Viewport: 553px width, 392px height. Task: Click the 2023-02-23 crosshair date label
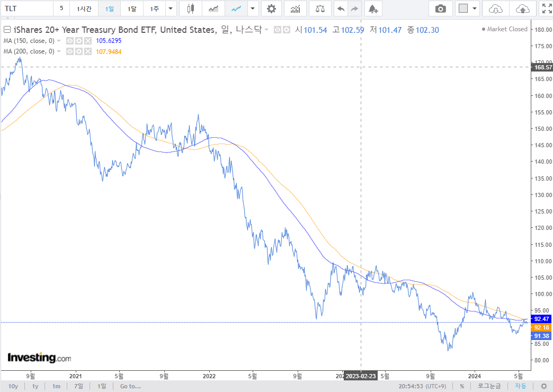click(360, 376)
